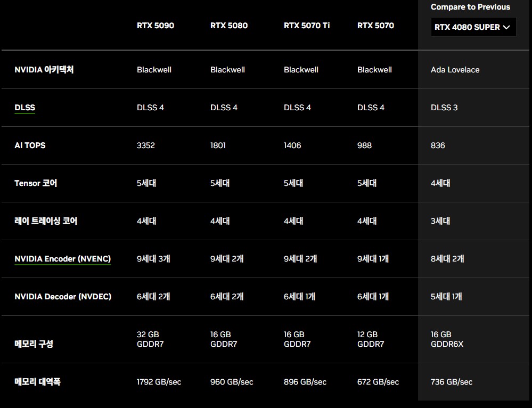Select the RTX 5070 column header
This screenshot has width=532, height=408.
pos(375,26)
